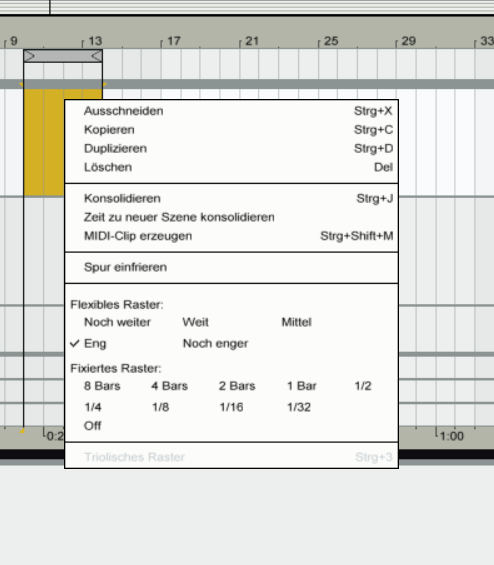Image resolution: width=494 pixels, height=565 pixels.
Task: Set the fixed grid to 8 Bars
Action: tap(102, 386)
